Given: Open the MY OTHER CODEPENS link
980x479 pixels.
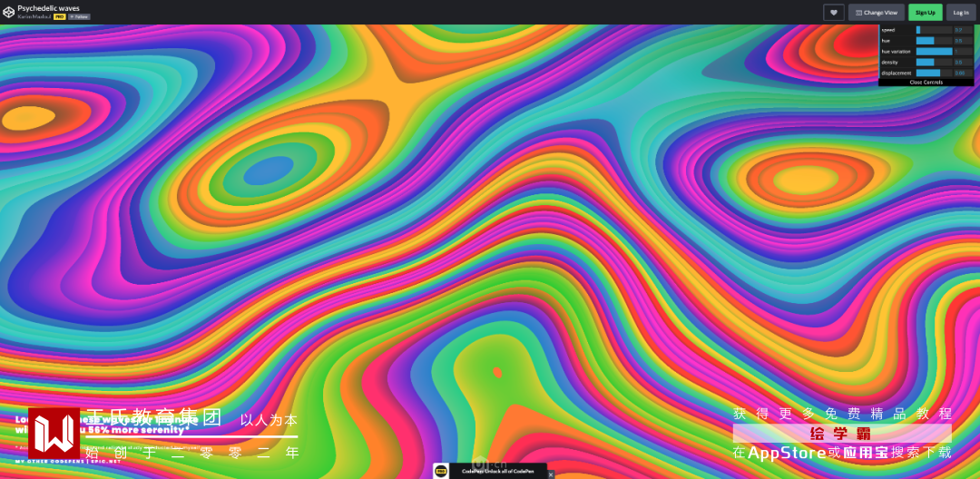Looking at the screenshot, I should click(x=50, y=461).
